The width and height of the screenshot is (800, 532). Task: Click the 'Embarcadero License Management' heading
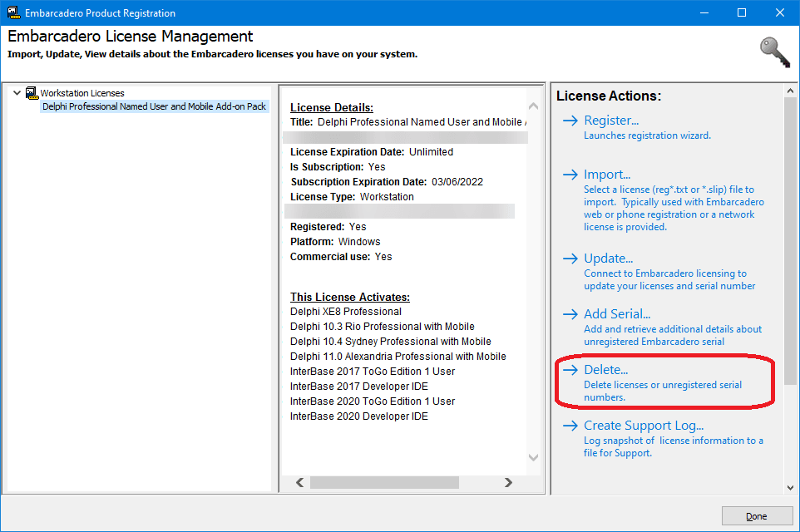coord(130,37)
